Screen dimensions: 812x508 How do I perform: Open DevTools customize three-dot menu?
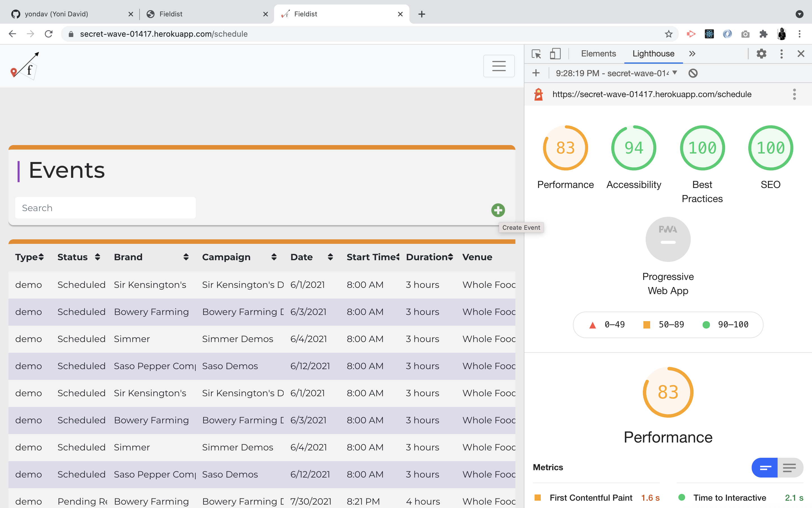[x=781, y=54]
